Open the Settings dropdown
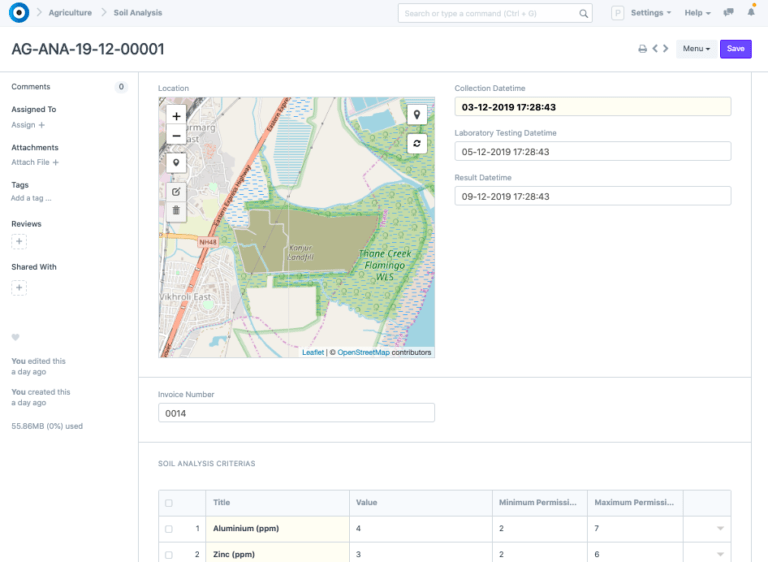768x562 pixels. [x=651, y=13]
